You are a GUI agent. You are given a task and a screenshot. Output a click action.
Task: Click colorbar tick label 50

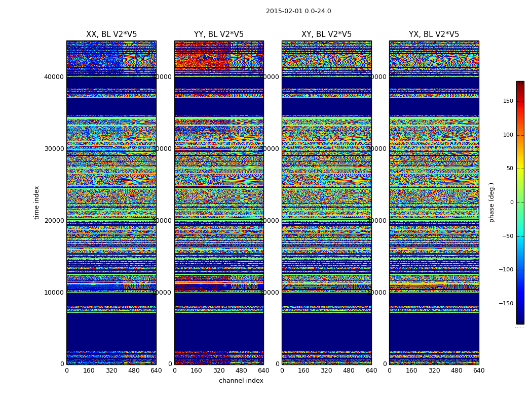(x=510, y=169)
